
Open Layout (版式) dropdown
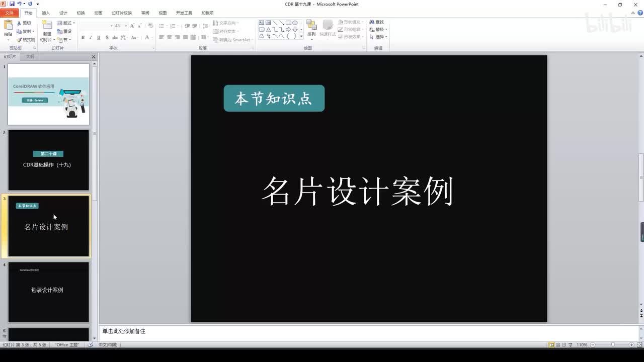(x=66, y=23)
